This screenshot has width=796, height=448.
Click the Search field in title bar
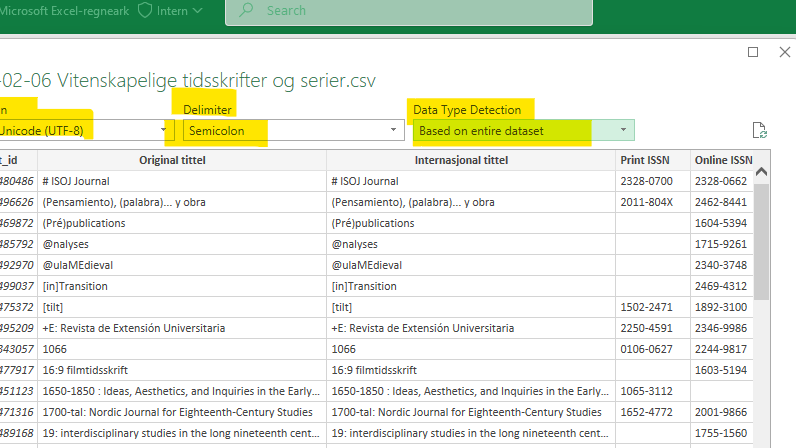(409, 11)
